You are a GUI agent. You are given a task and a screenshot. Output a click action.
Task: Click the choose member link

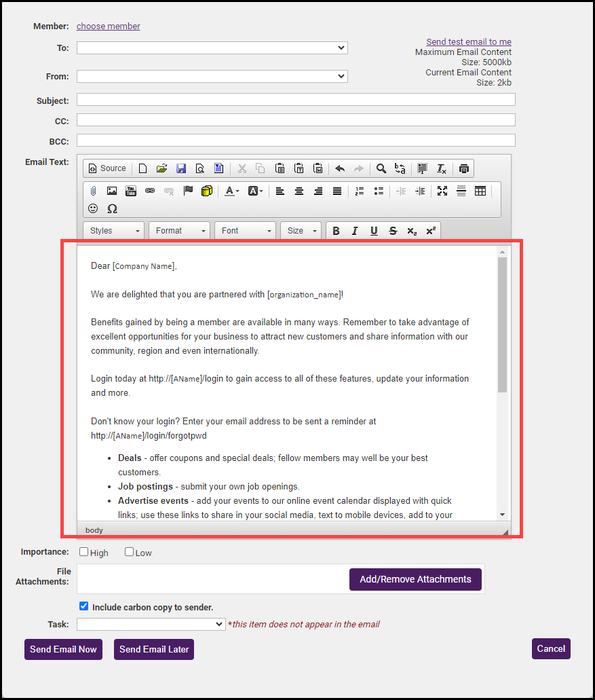[x=109, y=26]
